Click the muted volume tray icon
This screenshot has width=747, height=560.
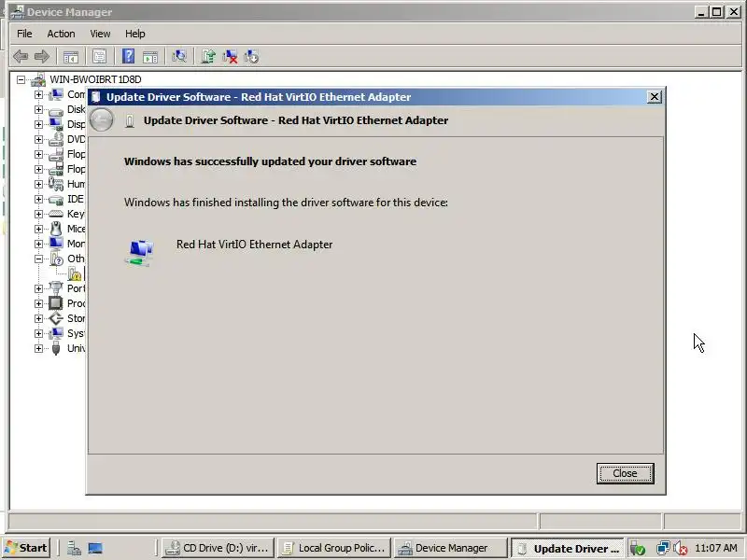tap(681, 549)
